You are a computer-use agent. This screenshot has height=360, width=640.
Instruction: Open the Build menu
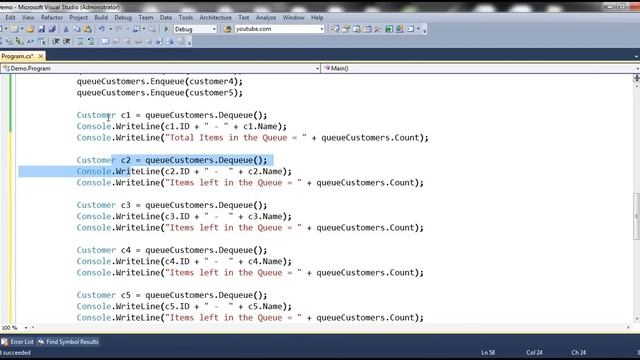(101, 18)
